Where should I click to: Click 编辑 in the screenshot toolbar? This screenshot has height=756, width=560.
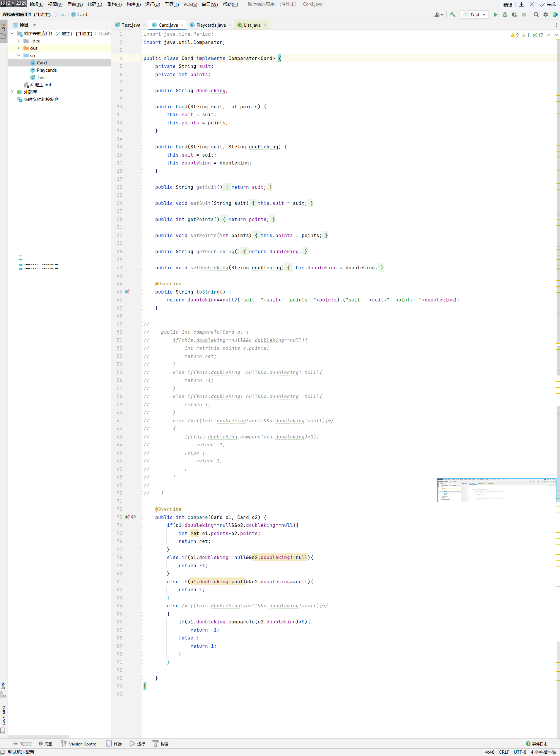508,5
